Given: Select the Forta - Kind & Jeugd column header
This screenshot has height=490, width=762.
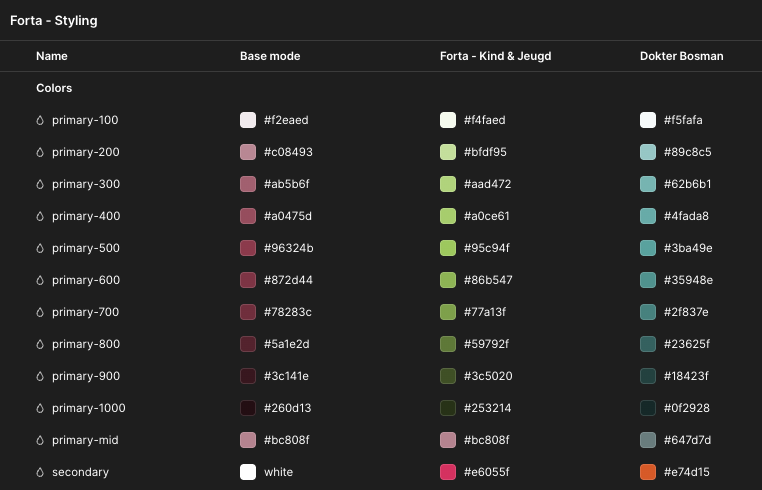Looking at the screenshot, I should [x=495, y=56].
